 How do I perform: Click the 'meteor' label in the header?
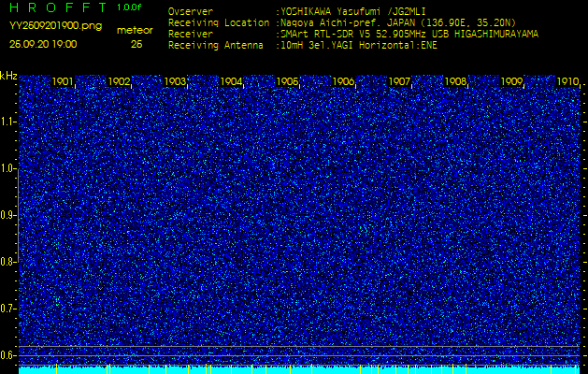135,31
